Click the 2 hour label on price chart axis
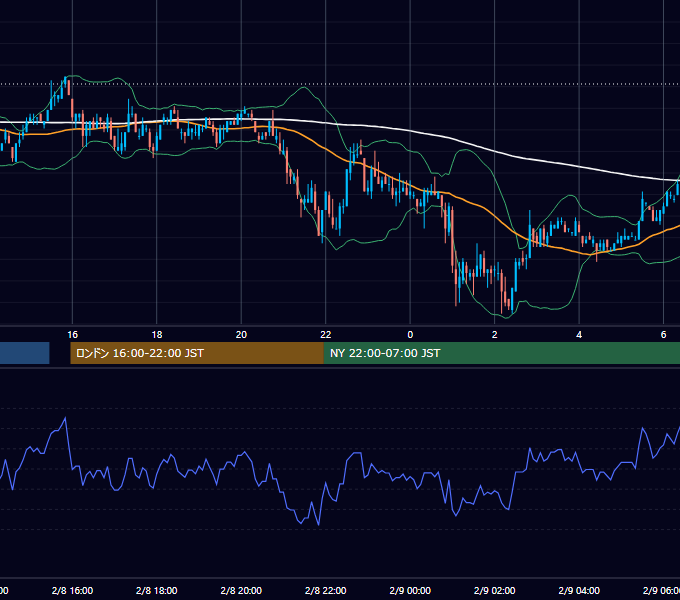Screen dimensions: 680x600 click(x=494, y=335)
